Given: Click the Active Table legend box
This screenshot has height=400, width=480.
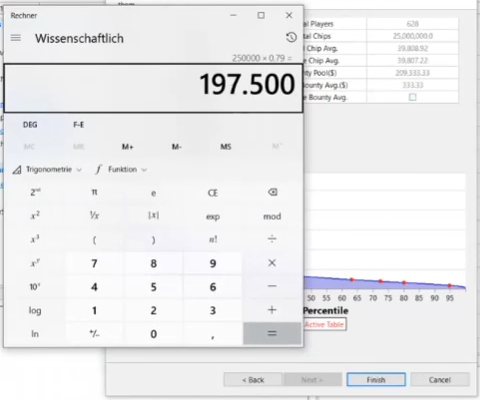Looking at the screenshot, I should (324, 325).
